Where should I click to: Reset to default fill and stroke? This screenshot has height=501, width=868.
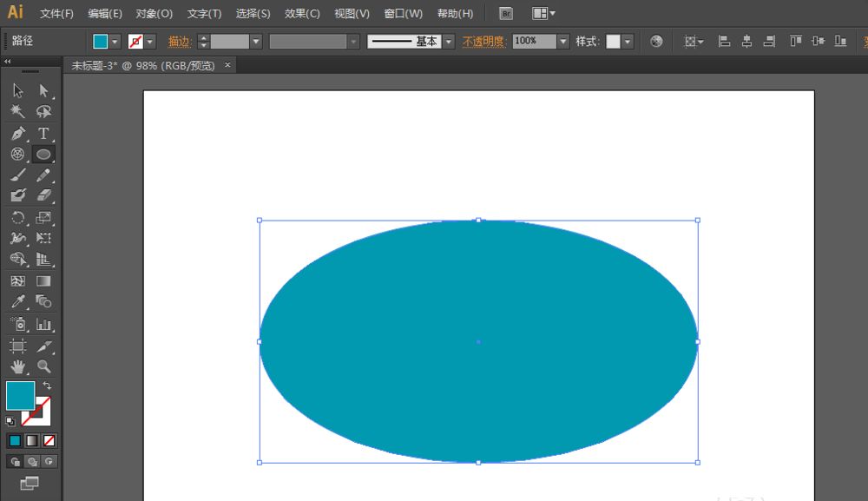pyautogui.click(x=10, y=421)
